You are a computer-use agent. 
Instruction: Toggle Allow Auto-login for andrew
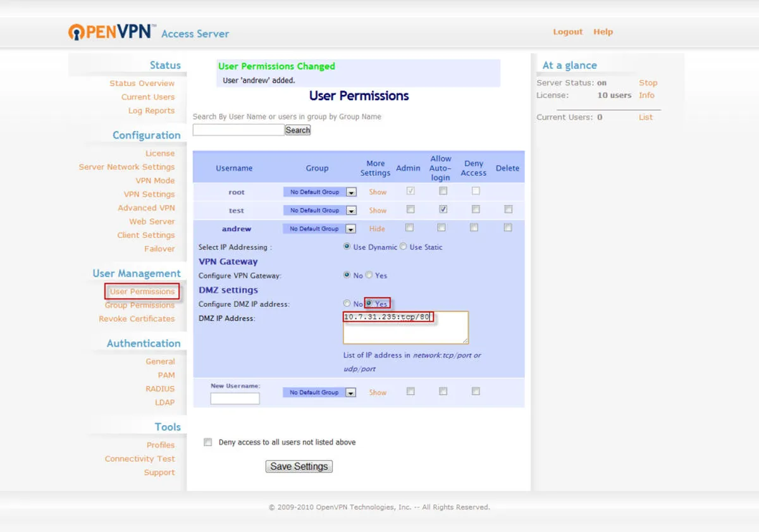441,228
